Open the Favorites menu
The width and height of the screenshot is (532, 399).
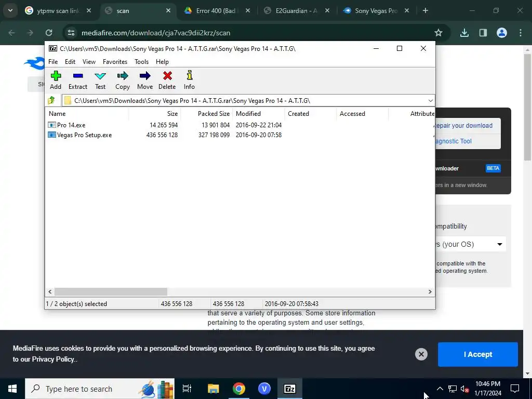[115, 62]
